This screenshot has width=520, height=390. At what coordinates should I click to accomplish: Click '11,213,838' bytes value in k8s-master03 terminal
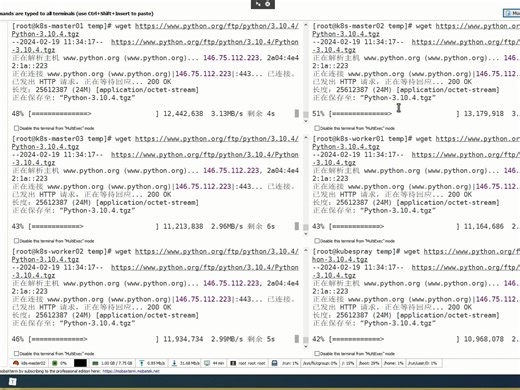click(183, 226)
